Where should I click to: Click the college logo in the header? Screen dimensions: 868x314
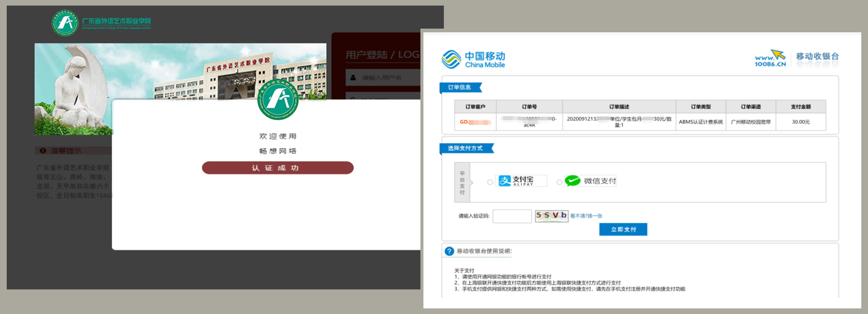pyautogui.click(x=65, y=23)
